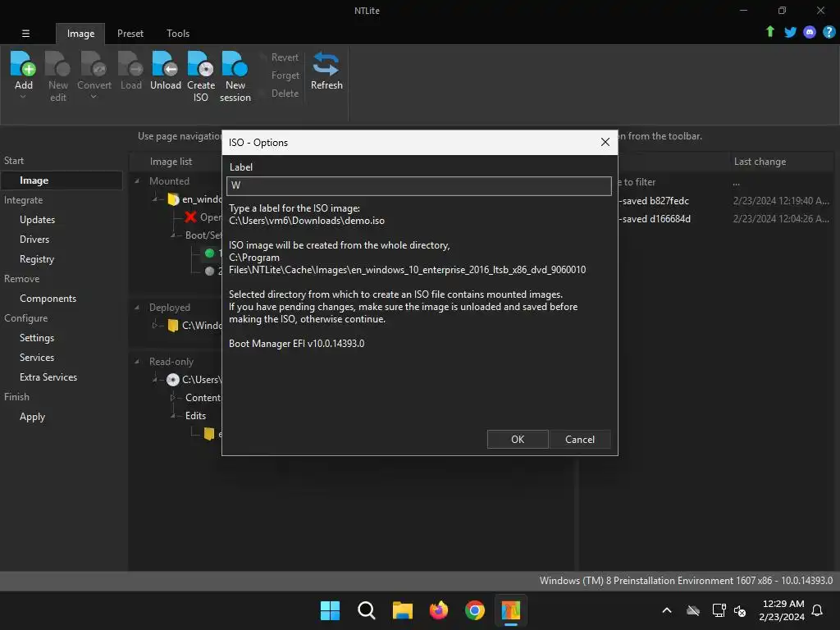This screenshot has width=840, height=630.
Task: Click into the ISO Label field
Action: [419, 186]
